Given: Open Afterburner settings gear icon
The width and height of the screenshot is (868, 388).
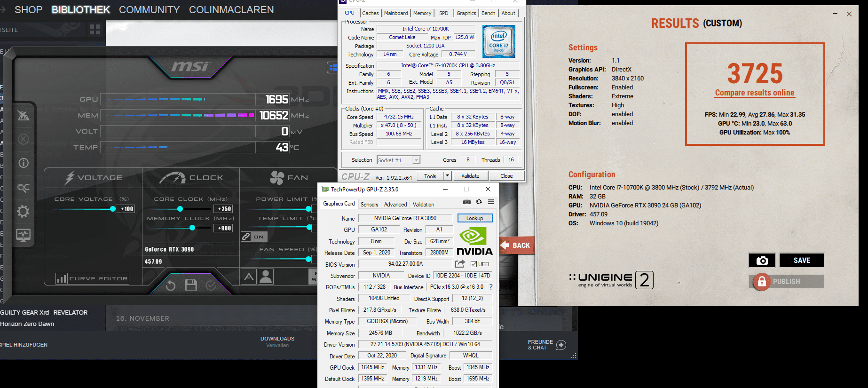Looking at the screenshot, I should tap(24, 211).
